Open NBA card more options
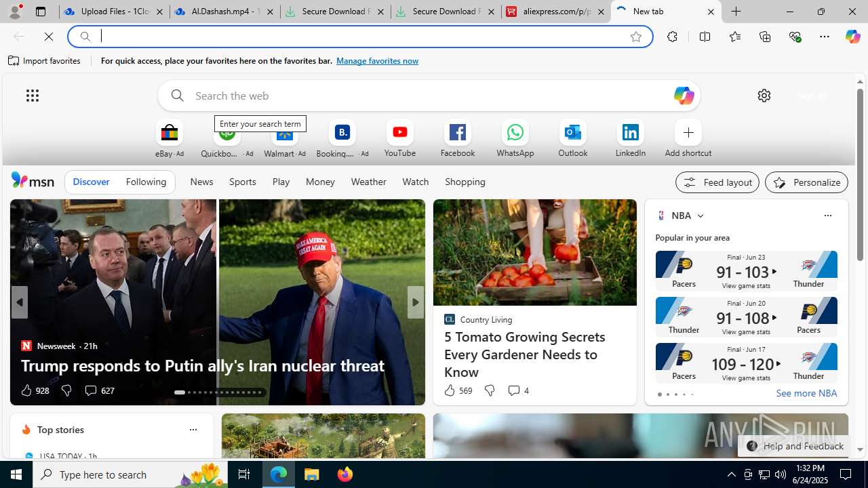The height and width of the screenshot is (488, 868). (827, 216)
